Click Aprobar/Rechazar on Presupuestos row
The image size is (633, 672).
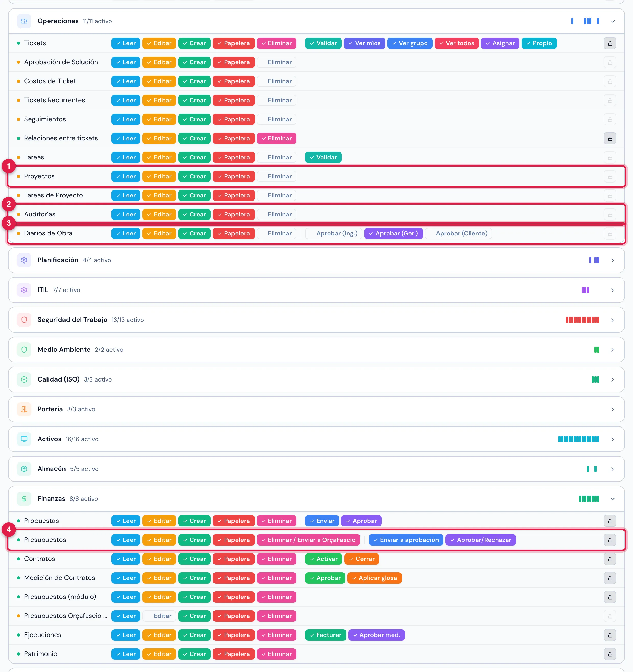(480, 540)
